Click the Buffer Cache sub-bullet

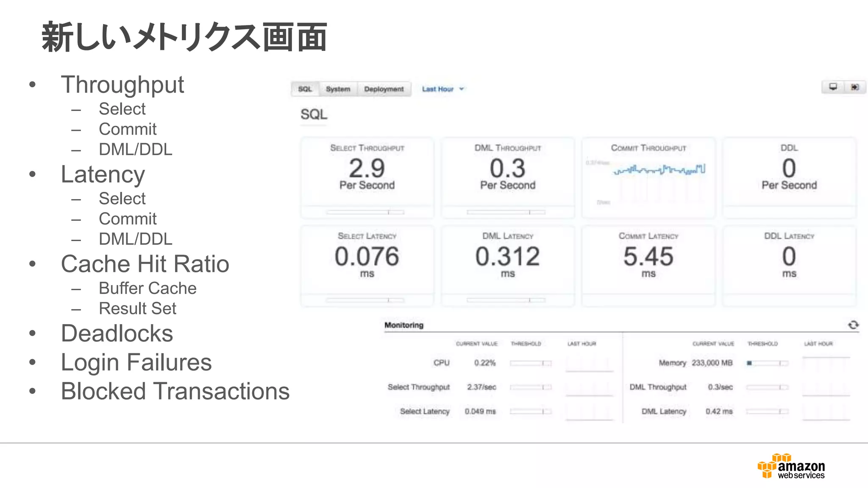[147, 288]
